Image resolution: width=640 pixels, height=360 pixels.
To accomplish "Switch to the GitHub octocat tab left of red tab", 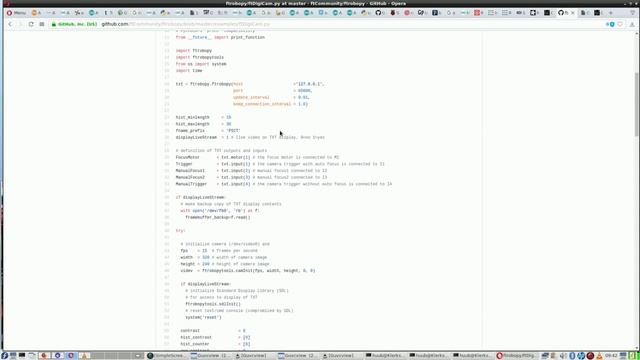I will 380,13.
